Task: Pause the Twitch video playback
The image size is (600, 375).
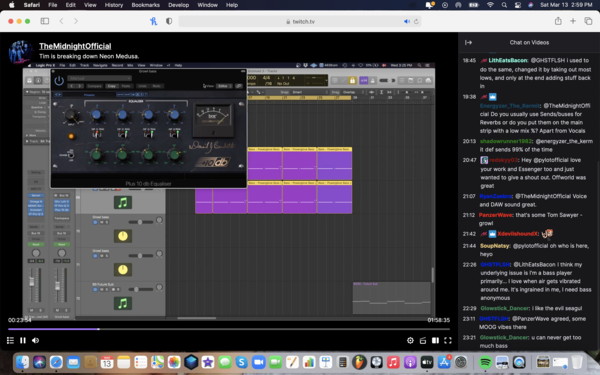Action: [23, 340]
